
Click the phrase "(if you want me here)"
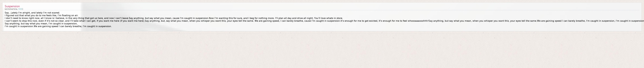pos(132,21)
